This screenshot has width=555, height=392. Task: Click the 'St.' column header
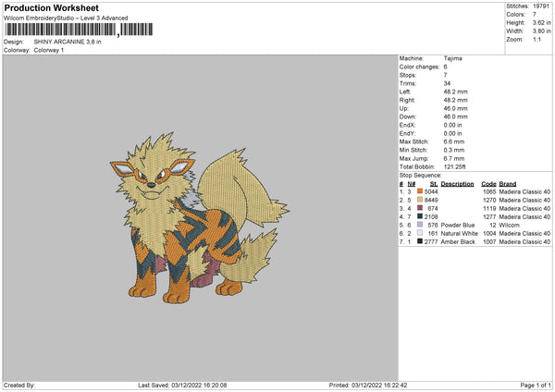[434, 184]
